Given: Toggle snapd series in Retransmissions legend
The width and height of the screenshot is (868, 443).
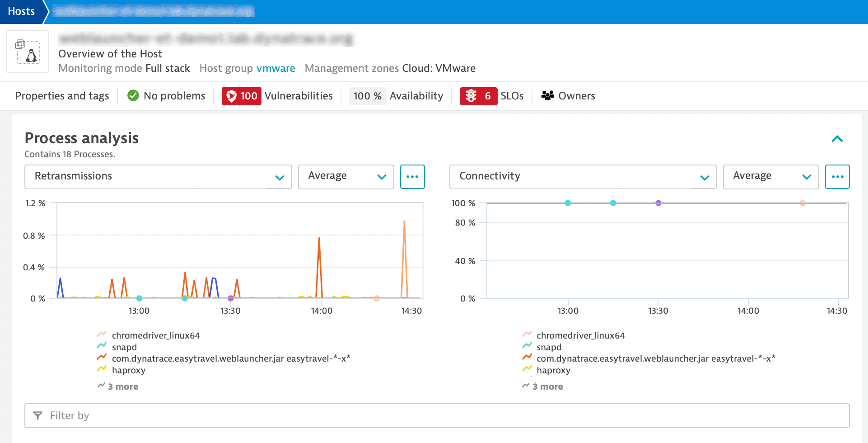Looking at the screenshot, I should [x=124, y=347].
